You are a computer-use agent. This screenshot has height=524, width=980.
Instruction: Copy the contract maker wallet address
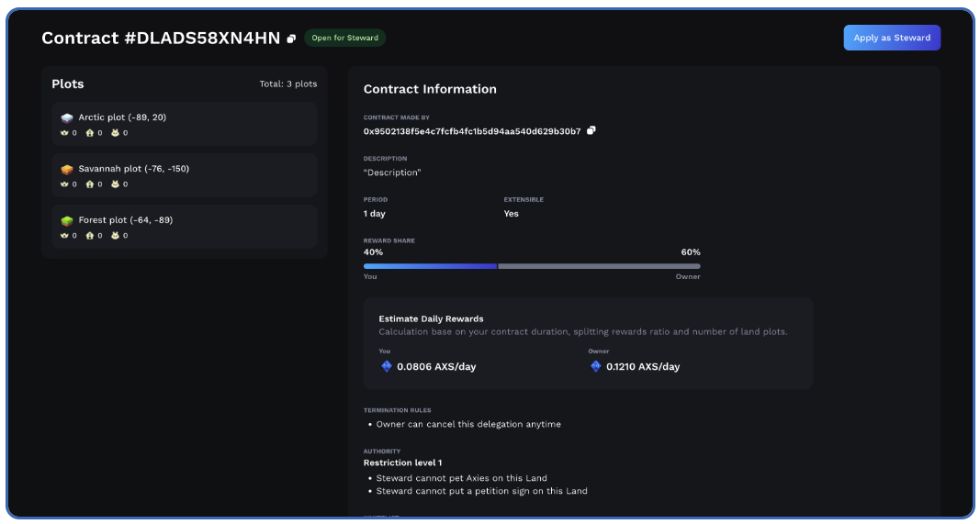coord(591,130)
